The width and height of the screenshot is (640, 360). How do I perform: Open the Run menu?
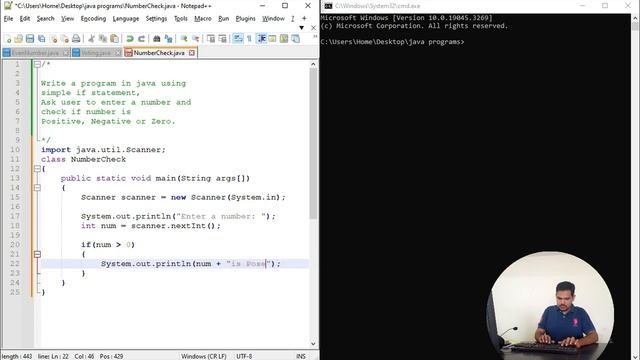click(224, 19)
